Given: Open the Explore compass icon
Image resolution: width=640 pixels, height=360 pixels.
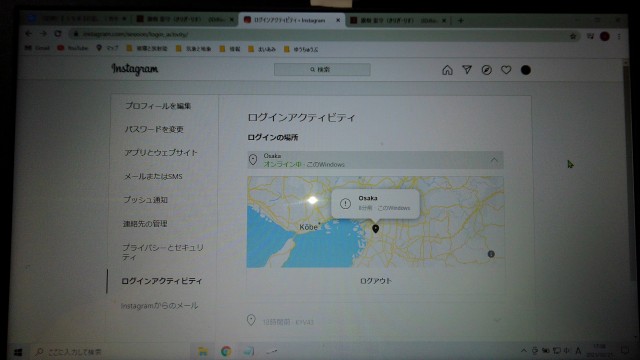Looking at the screenshot, I should 486,70.
